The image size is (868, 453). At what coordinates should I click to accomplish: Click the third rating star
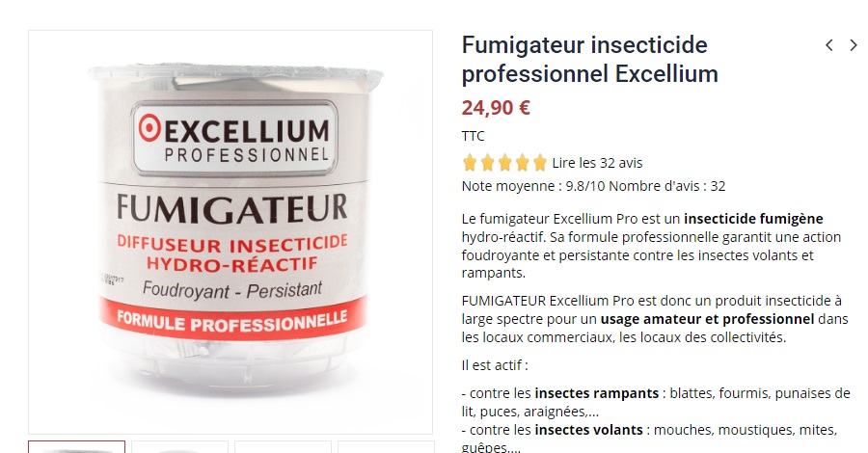(504, 163)
